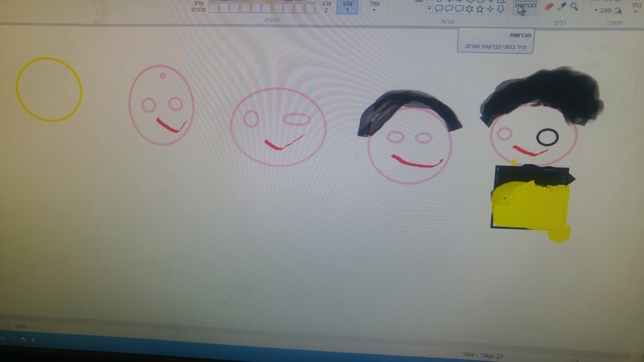
Task: Choose the five-point star shape
Action: (480, 9)
